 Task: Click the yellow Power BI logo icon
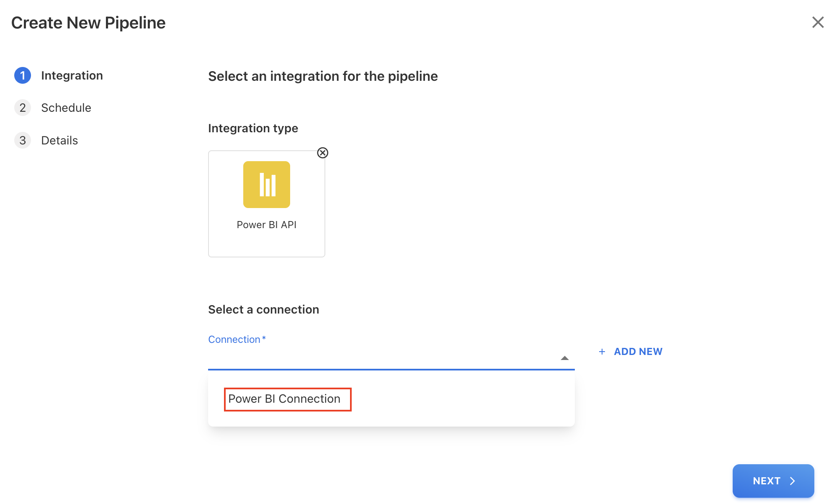[x=266, y=185]
